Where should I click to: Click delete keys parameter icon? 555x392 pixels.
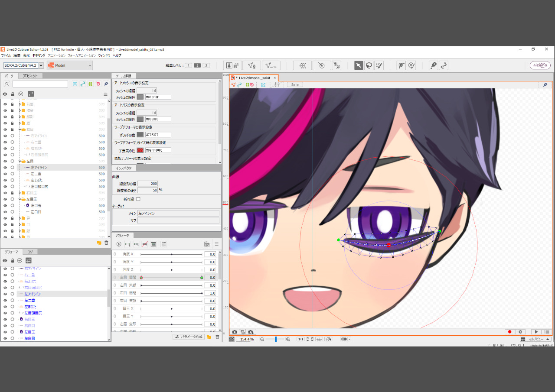pyautogui.click(x=145, y=244)
